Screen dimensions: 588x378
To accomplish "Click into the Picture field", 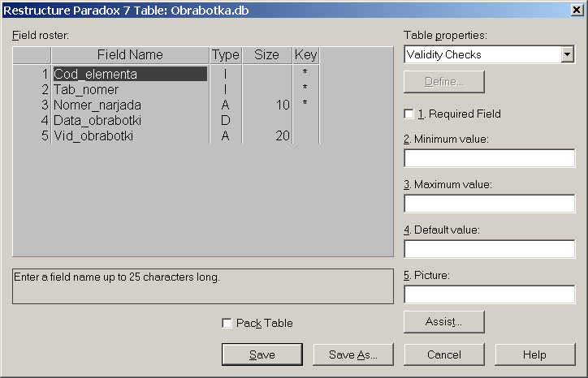I will [x=490, y=294].
